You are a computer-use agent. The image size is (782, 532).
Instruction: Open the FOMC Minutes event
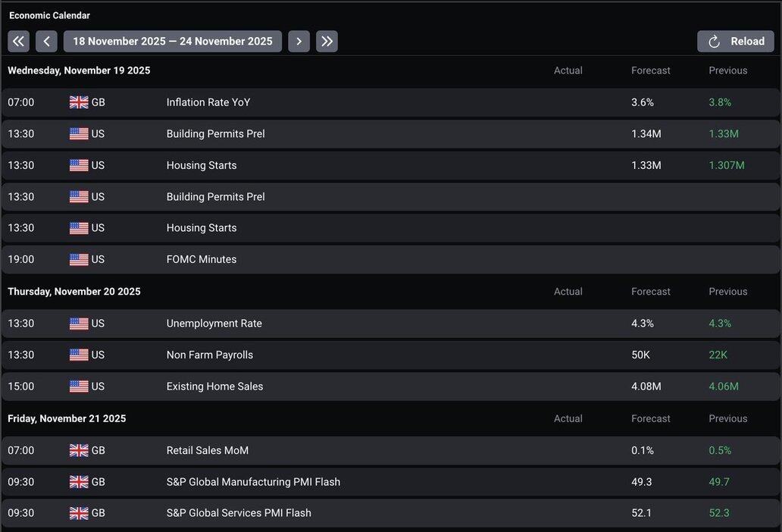202,259
